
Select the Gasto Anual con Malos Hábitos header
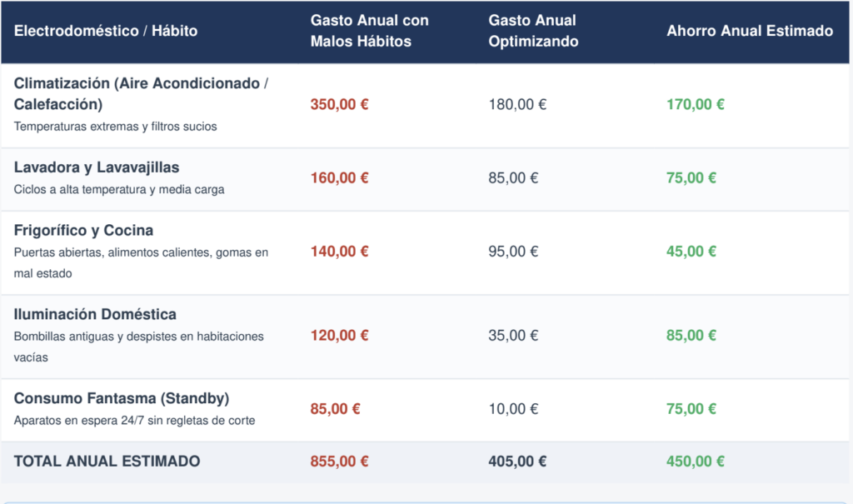pyautogui.click(x=369, y=31)
